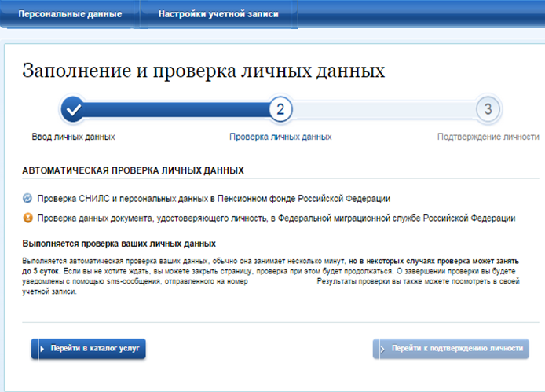Viewport: 545px width, 392px height.
Task: Click the Заполнение и проверка личных данных heading
Action: tap(203, 71)
